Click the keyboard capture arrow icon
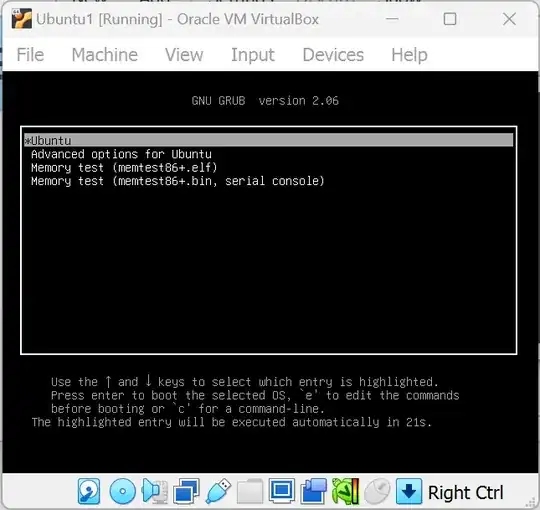The height and width of the screenshot is (510, 540). point(409,491)
